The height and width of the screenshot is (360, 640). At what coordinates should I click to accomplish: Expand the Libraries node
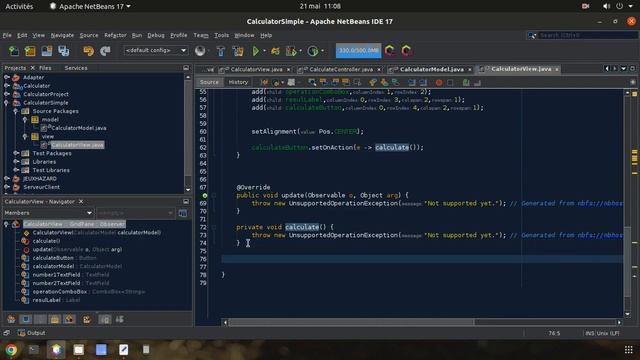coord(16,162)
